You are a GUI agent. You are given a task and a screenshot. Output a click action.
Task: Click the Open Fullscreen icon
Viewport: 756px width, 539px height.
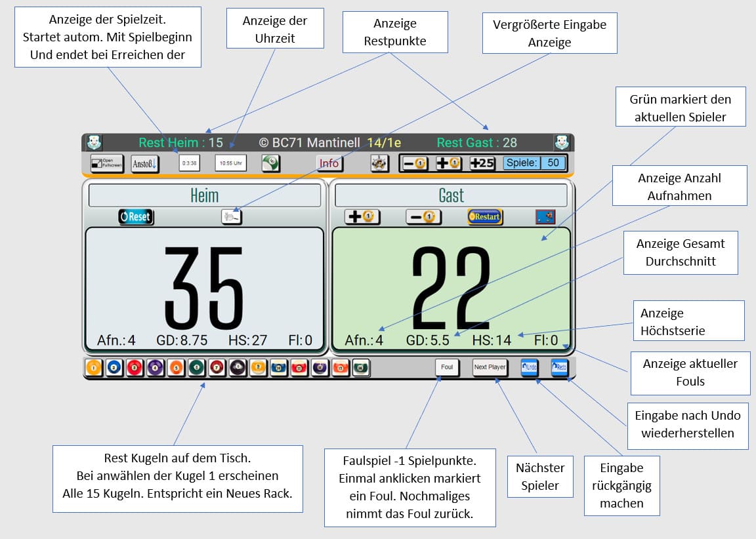[x=106, y=163]
